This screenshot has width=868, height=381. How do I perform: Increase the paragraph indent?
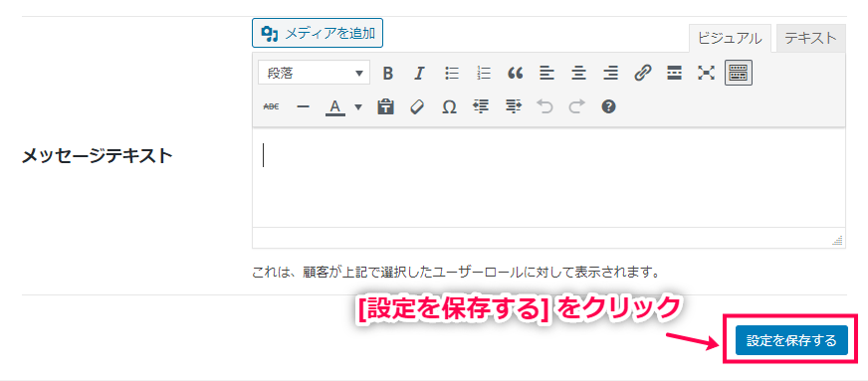pos(514,106)
